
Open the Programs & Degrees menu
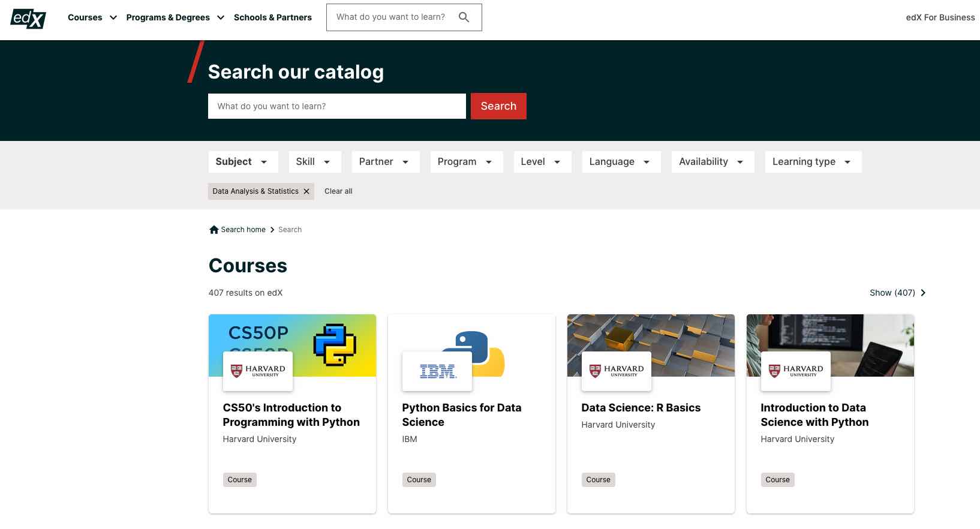[x=175, y=17]
